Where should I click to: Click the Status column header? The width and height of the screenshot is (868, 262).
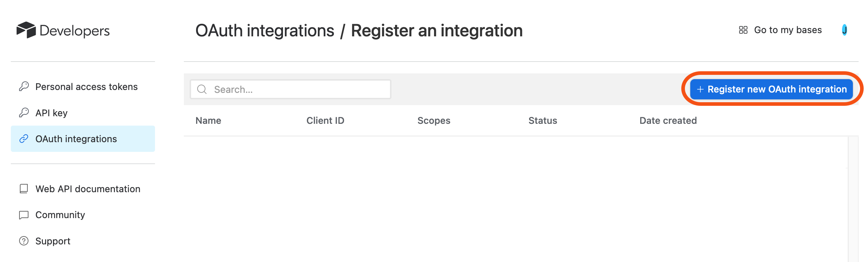point(543,121)
